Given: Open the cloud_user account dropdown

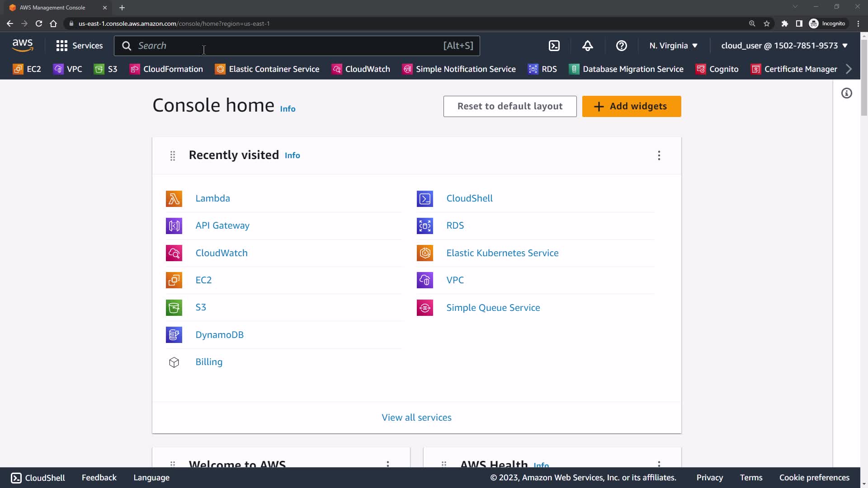Looking at the screenshot, I should pos(784,46).
